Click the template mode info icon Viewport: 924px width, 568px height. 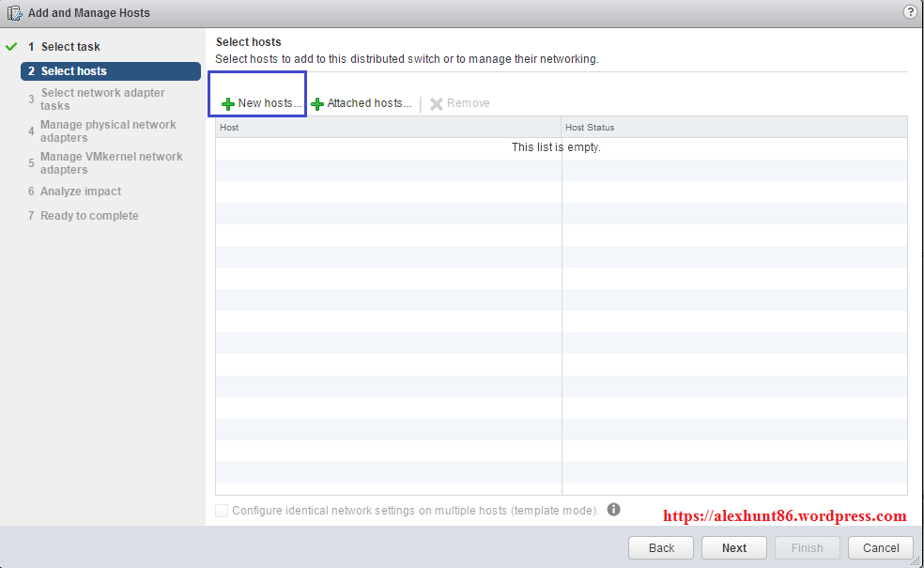tap(613, 509)
